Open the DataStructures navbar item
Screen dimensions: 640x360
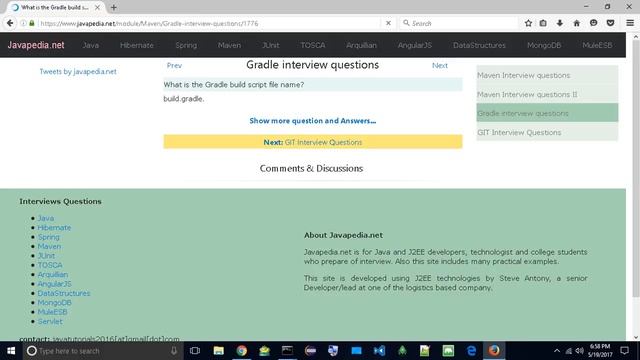click(x=479, y=45)
